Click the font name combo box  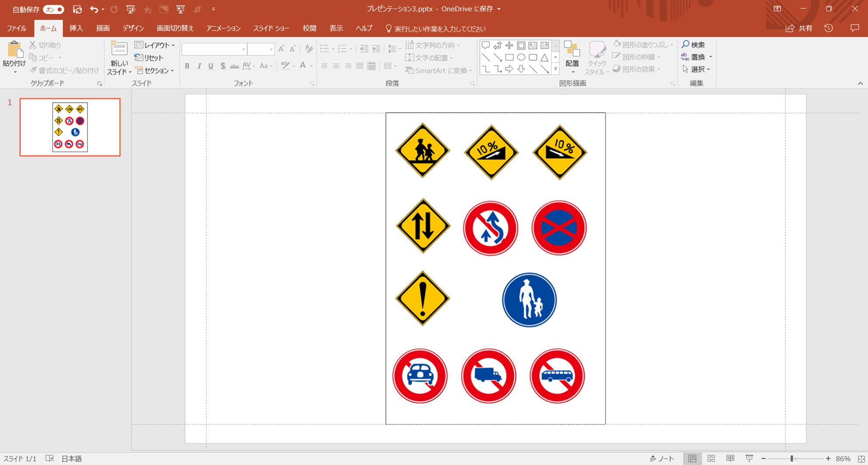(214, 49)
